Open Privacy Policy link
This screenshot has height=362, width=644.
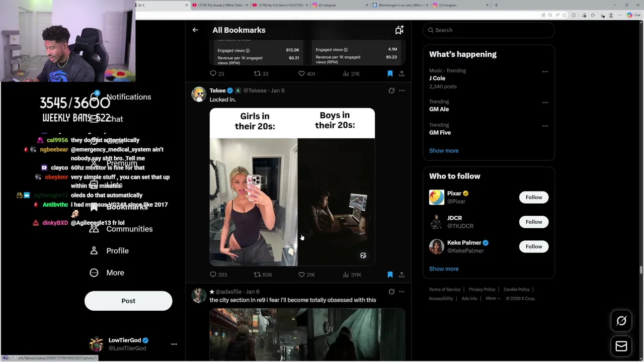click(x=482, y=290)
